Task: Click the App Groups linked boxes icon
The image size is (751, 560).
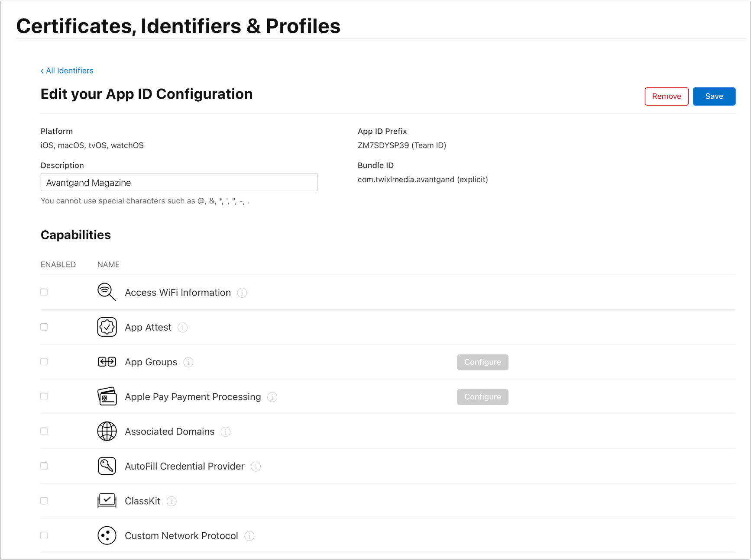Action: point(107,362)
